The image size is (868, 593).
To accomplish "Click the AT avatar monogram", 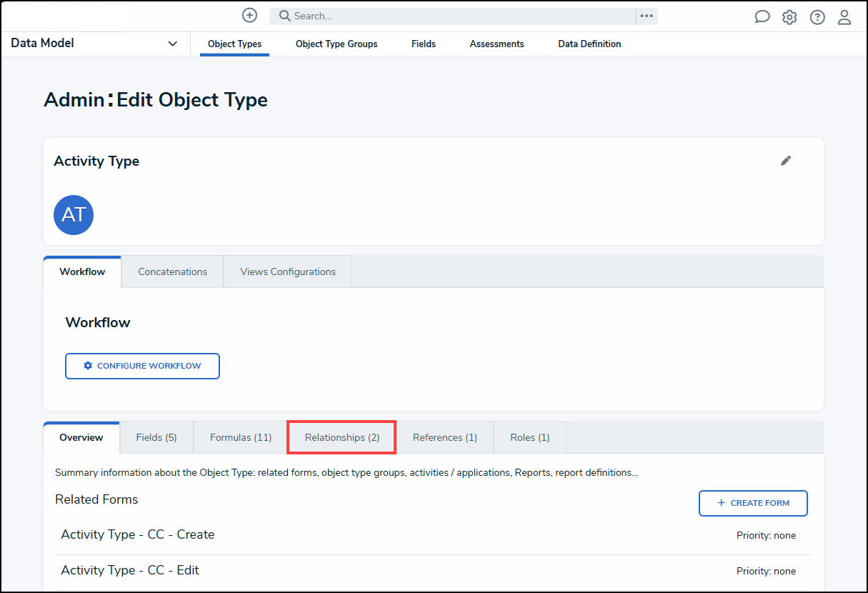I will pyautogui.click(x=74, y=215).
